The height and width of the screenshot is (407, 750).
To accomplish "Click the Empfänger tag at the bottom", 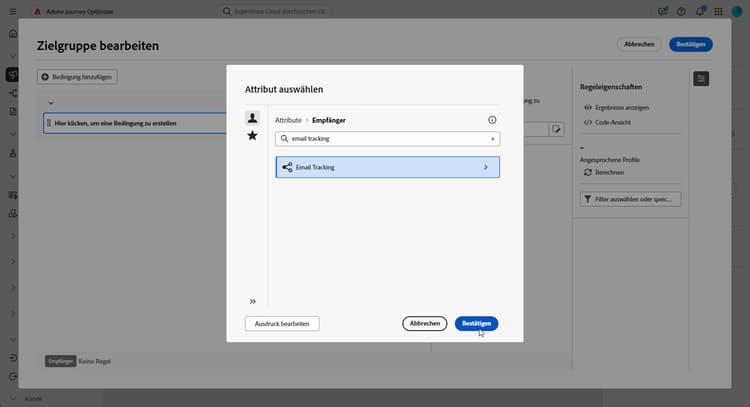I will (x=61, y=361).
